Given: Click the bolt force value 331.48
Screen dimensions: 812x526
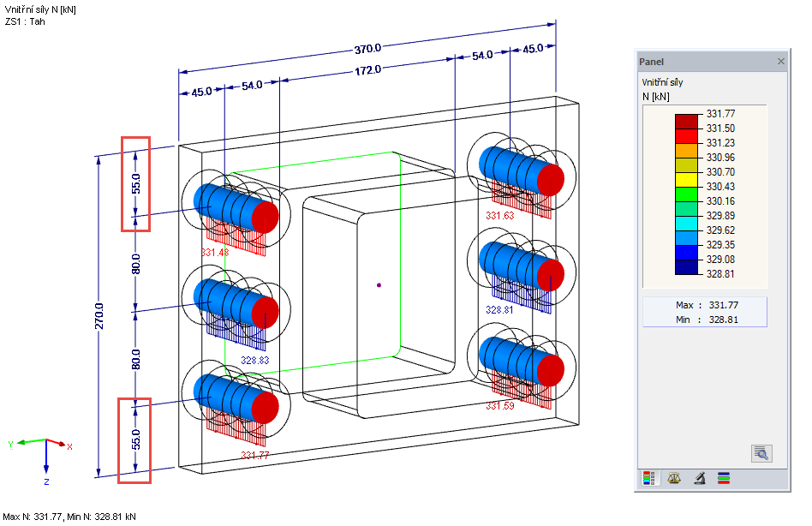Looking at the screenshot, I should coord(215,252).
